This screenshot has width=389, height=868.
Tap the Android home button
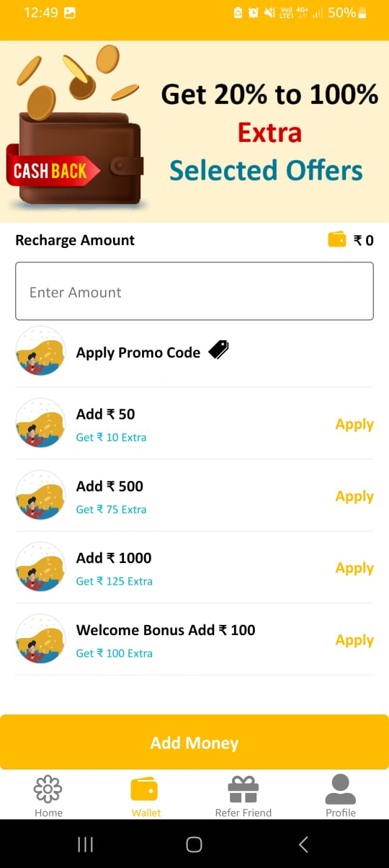point(194,844)
